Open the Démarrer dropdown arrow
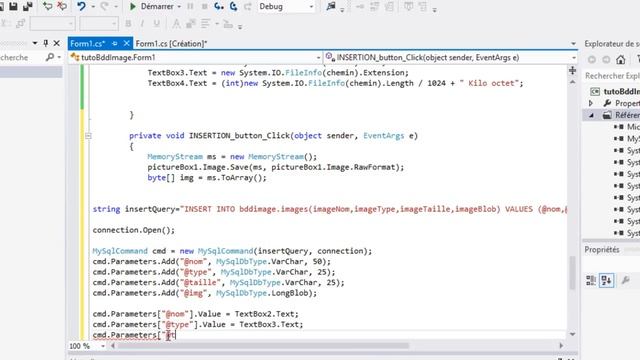 point(179,7)
